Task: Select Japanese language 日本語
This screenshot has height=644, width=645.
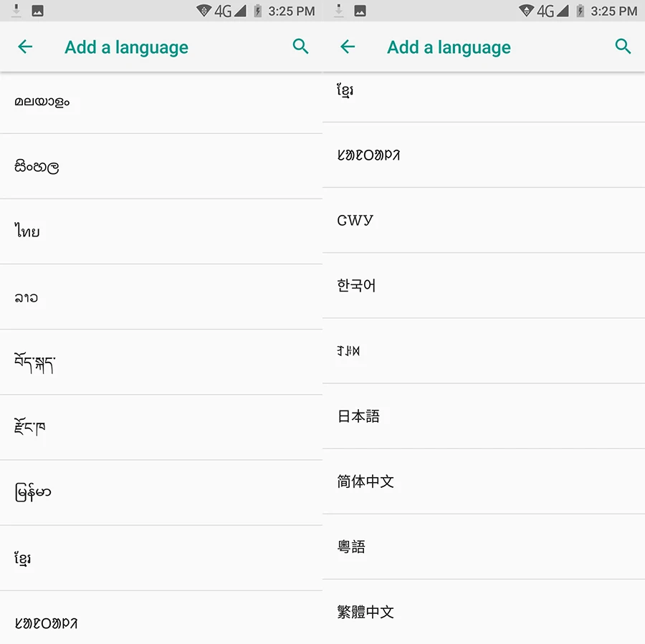Action: tap(484, 416)
